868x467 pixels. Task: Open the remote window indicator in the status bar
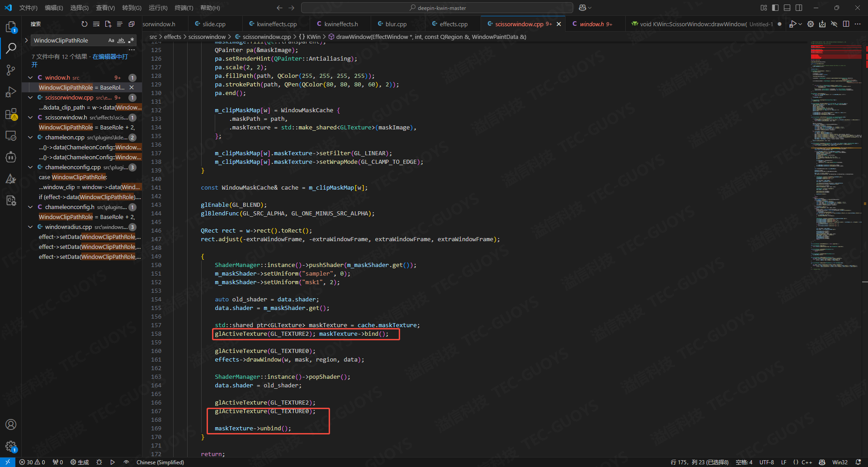8,462
